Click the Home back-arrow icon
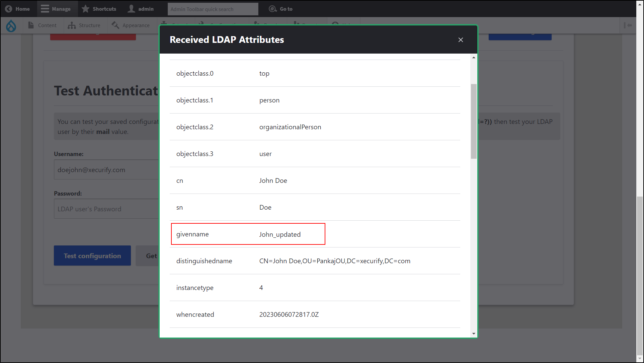This screenshot has width=644, height=363. 9,9
